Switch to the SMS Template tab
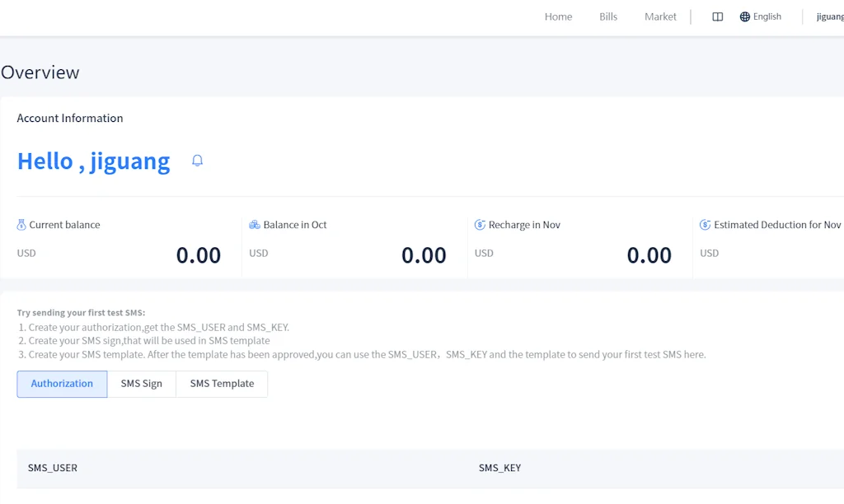This screenshot has width=844, height=504. pos(222,384)
